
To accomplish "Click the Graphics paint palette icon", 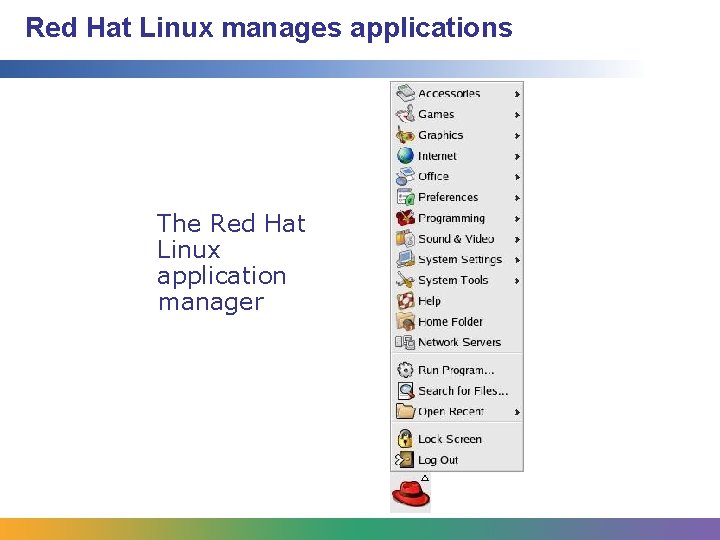I will (405, 135).
